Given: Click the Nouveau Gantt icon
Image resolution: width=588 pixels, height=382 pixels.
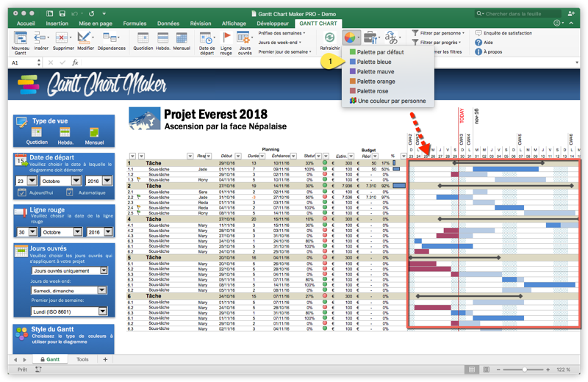Looking at the screenshot, I should [x=20, y=39].
